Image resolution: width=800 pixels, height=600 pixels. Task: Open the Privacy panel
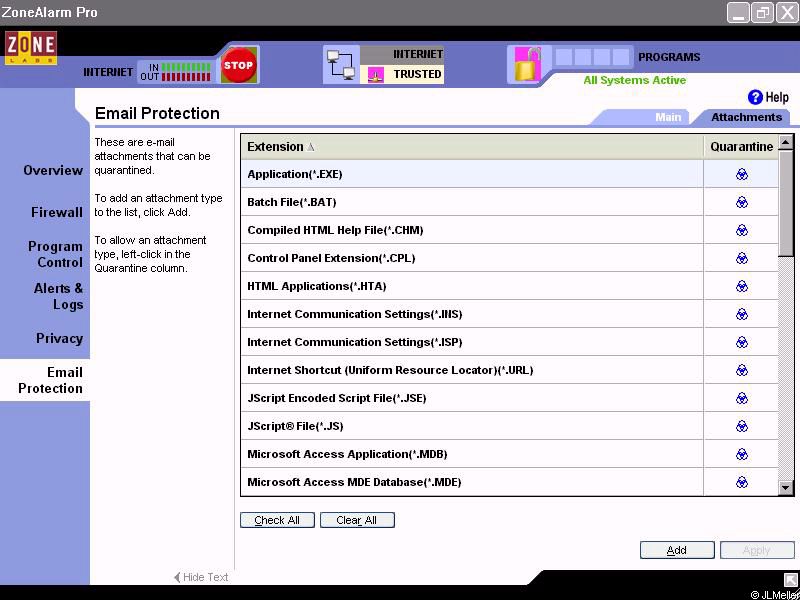[59, 338]
